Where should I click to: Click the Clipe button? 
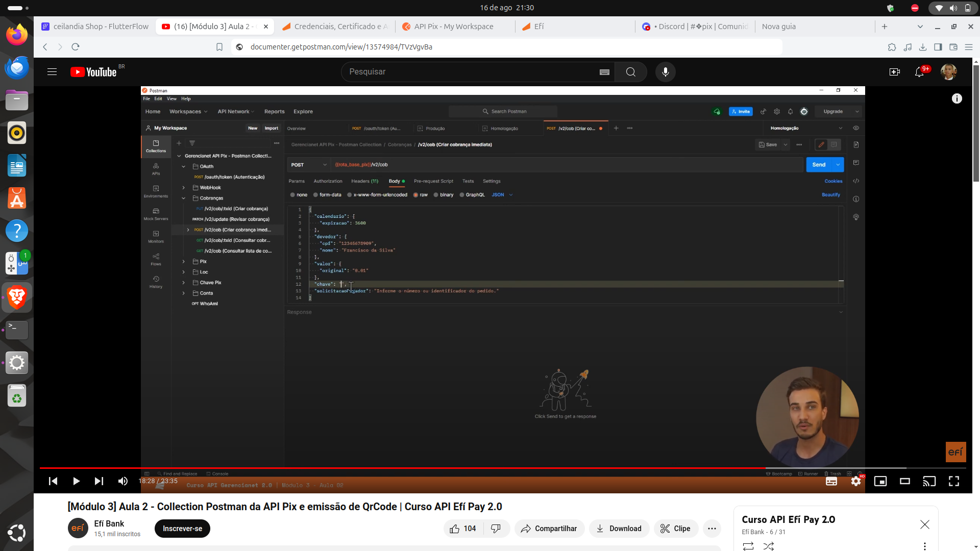pos(675,529)
